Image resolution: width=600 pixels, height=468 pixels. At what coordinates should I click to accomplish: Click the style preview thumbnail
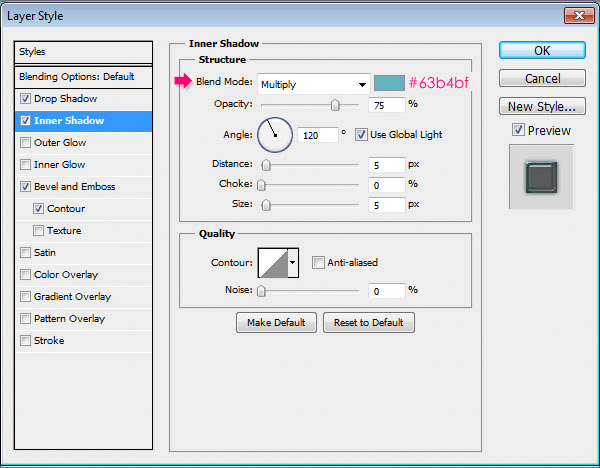coord(541,177)
